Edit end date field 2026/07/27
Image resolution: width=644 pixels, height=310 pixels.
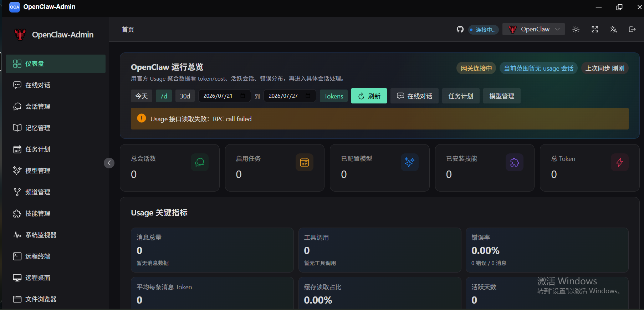(290, 96)
